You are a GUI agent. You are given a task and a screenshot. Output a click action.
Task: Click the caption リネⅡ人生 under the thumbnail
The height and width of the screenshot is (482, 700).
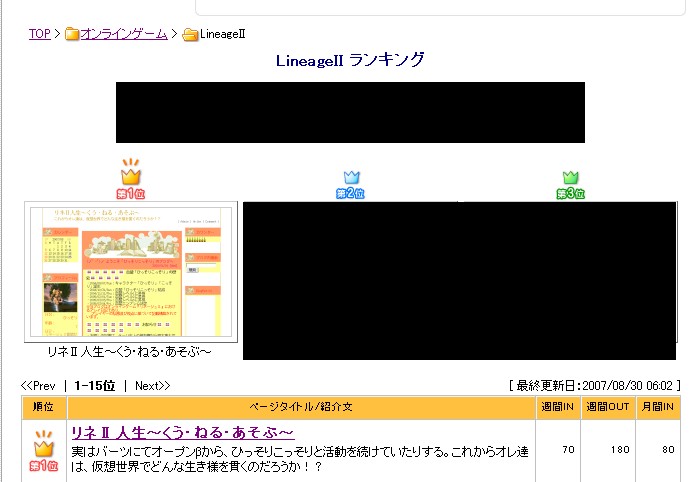(129, 352)
